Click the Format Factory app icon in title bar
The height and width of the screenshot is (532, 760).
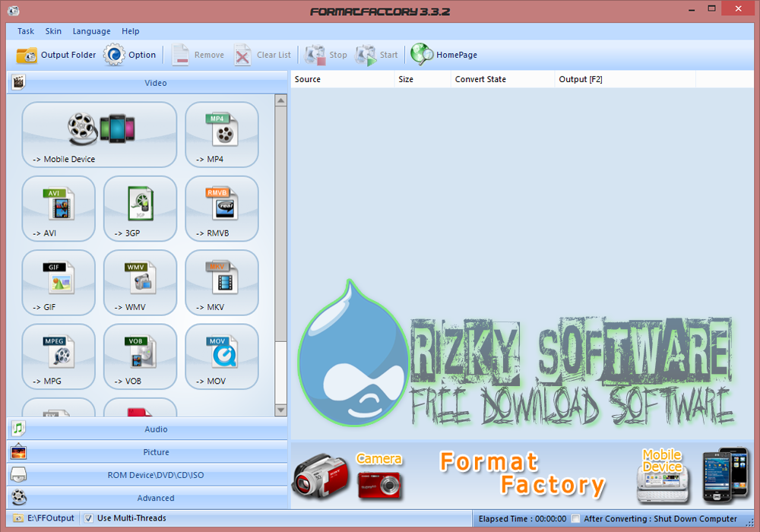(x=14, y=11)
